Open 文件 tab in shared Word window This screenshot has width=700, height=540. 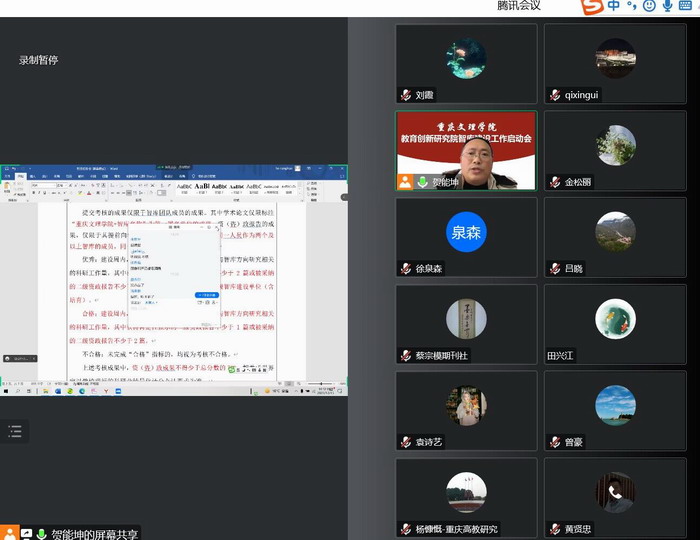click(x=8, y=176)
